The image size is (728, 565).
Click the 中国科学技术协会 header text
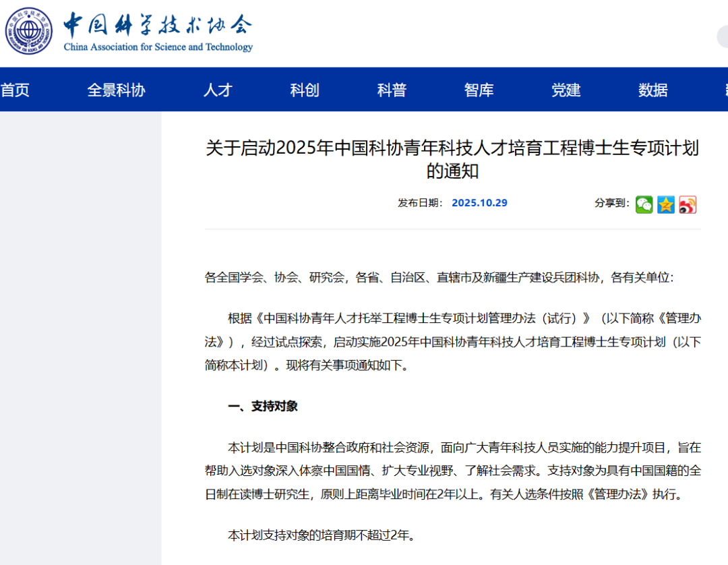point(157,26)
